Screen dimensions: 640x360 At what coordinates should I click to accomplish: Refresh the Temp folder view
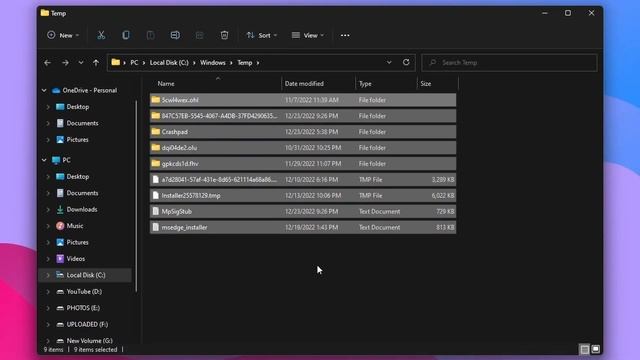tap(406, 62)
